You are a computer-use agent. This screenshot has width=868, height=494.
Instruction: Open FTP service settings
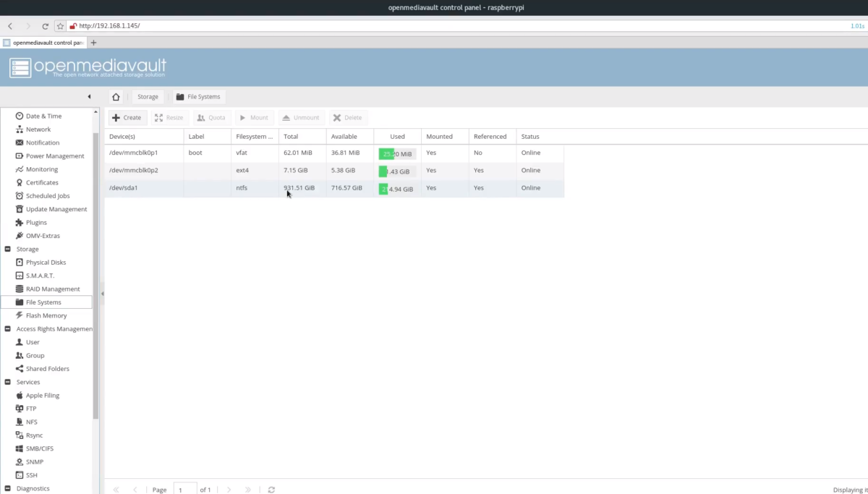tap(31, 409)
